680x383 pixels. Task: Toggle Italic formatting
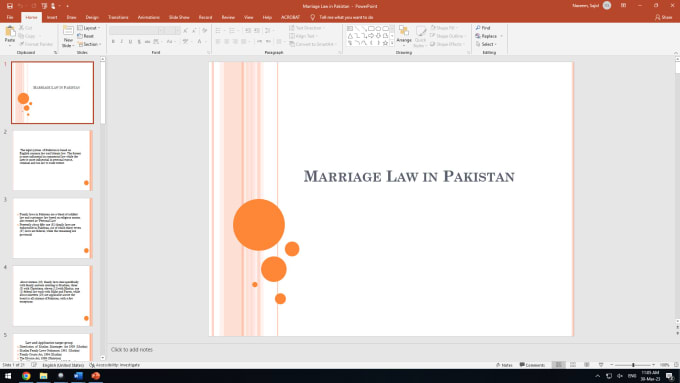tap(121, 42)
